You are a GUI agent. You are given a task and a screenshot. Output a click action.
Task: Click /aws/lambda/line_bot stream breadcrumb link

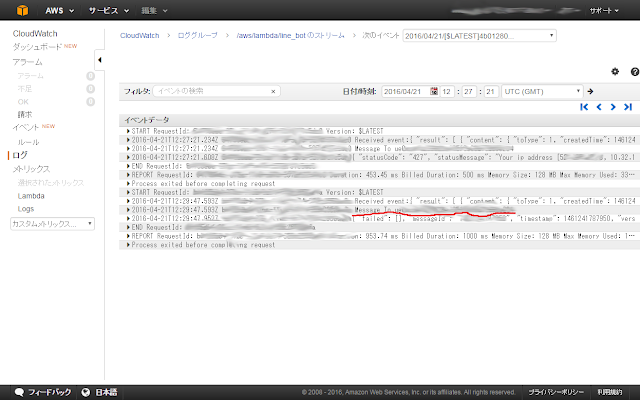[291, 36]
